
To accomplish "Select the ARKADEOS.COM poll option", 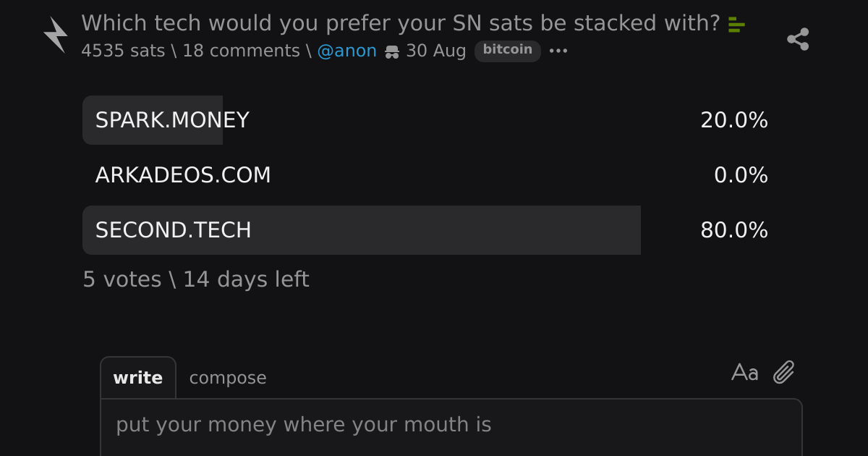I will click(x=425, y=175).
